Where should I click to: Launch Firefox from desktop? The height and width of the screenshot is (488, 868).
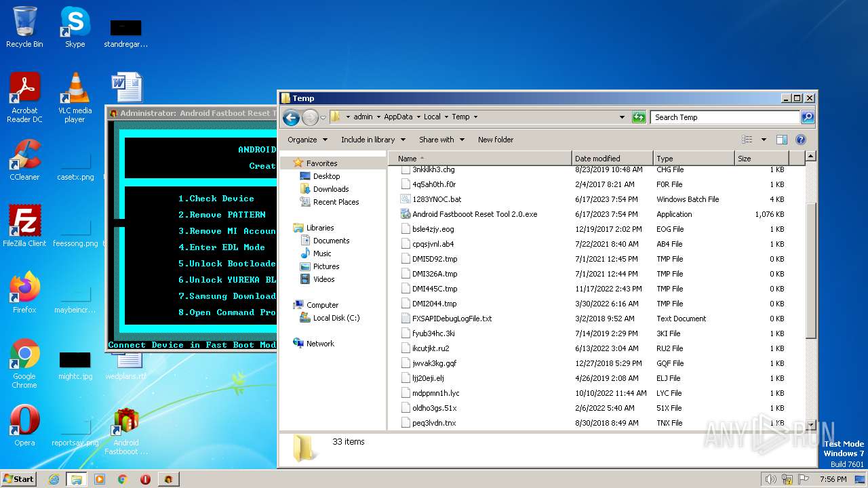(24, 293)
